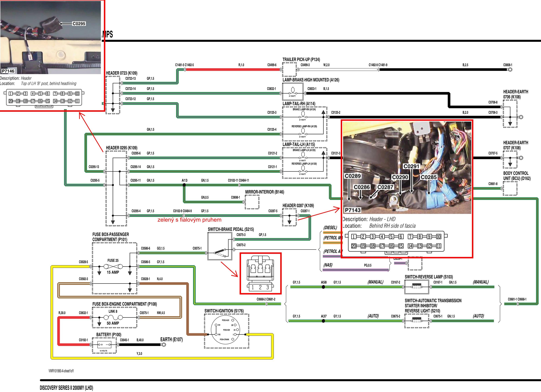Click the Link 8 50 AMP fuse symbol
The image size is (541, 392).
point(113,317)
